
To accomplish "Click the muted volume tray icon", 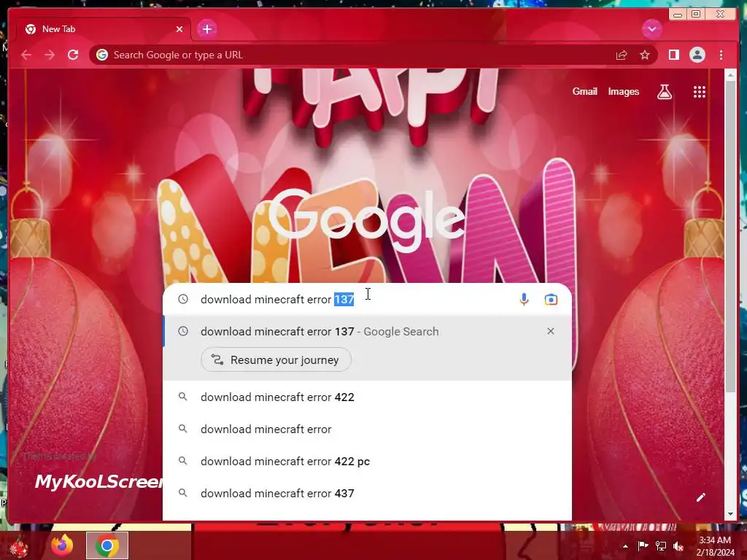I will pos(678,546).
